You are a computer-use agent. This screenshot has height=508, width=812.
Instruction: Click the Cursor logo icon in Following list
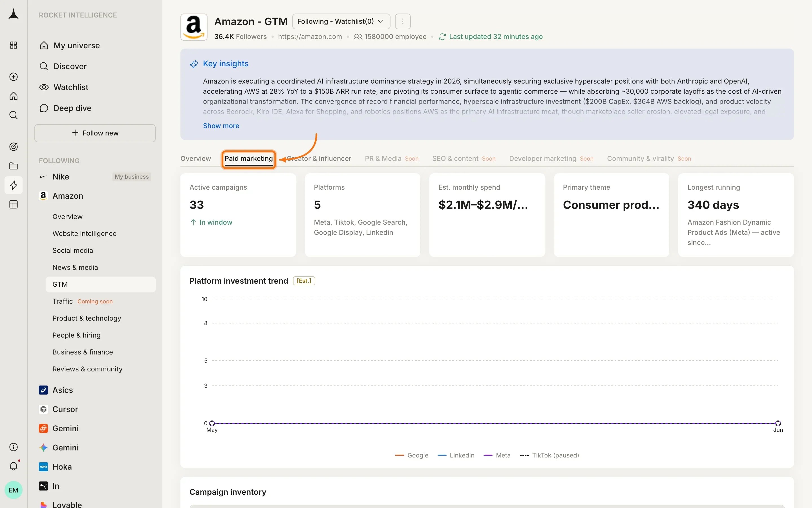[43, 409]
